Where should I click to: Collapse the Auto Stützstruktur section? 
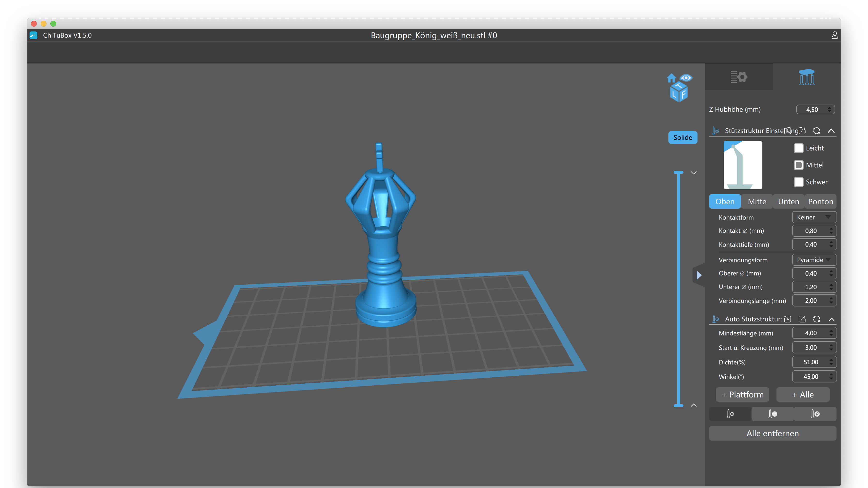click(x=832, y=319)
